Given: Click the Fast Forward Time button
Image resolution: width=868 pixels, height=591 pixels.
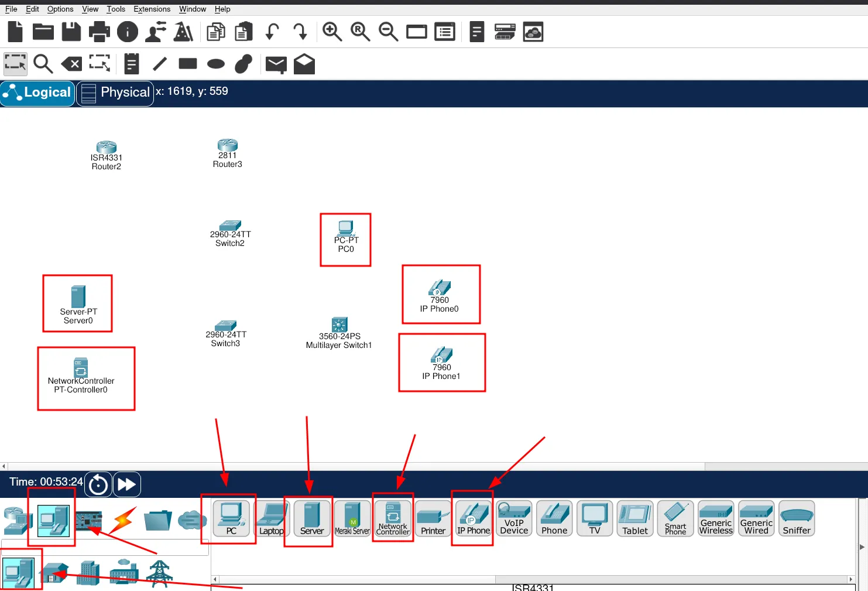Looking at the screenshot, I should coord(126,484).
